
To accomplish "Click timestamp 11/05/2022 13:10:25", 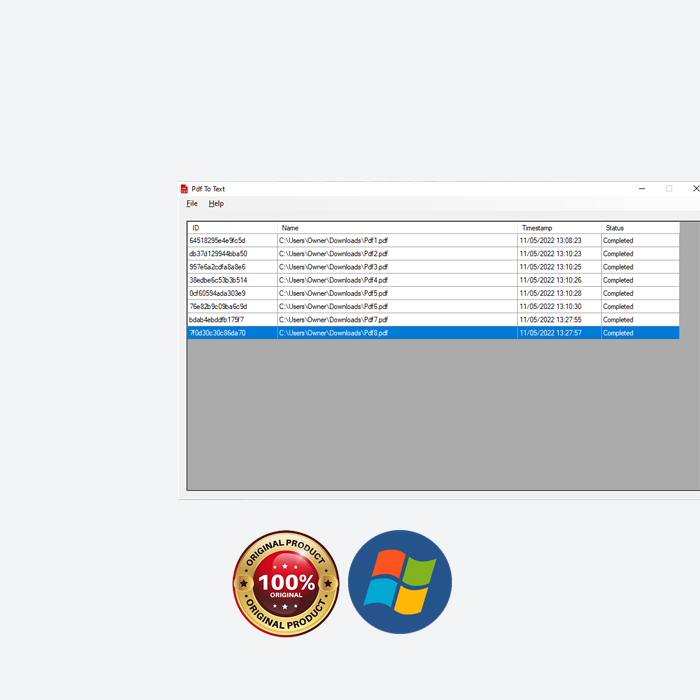I will pos(559,267).
